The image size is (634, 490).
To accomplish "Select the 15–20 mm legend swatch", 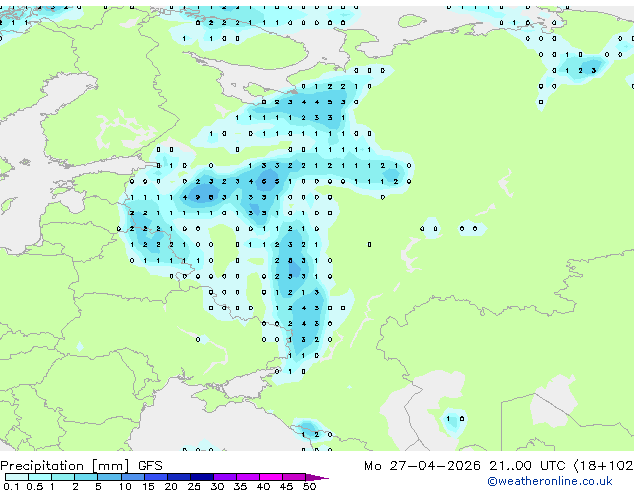I will [x=156, y=477].
